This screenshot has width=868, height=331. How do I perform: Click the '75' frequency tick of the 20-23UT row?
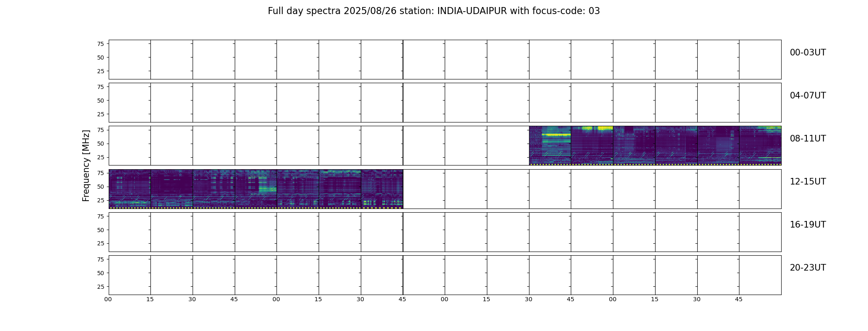pyautogui.click(x=100, y=259)
